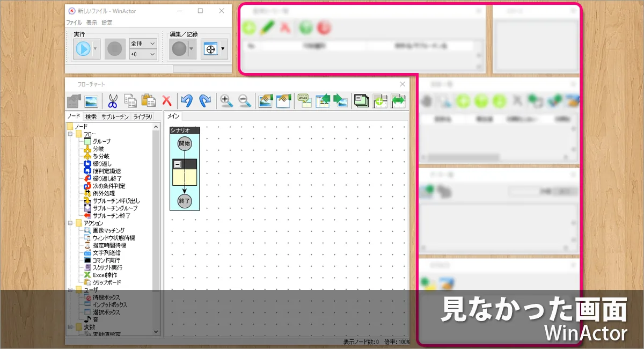
Task: Click the blue play run button
Action: tap(83, 49)
